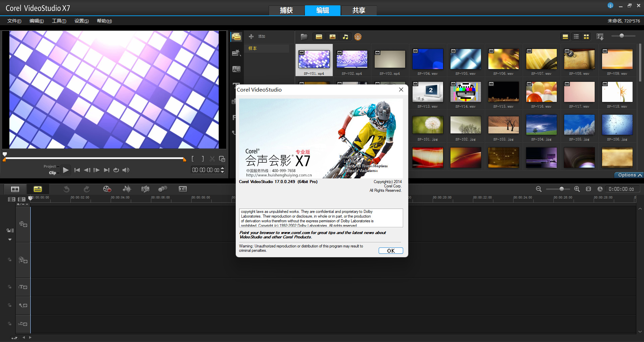The height and width of the screenshot is (342, 644).
Task: Click OK in the About dialog
Action: click(x=391, y=251)
